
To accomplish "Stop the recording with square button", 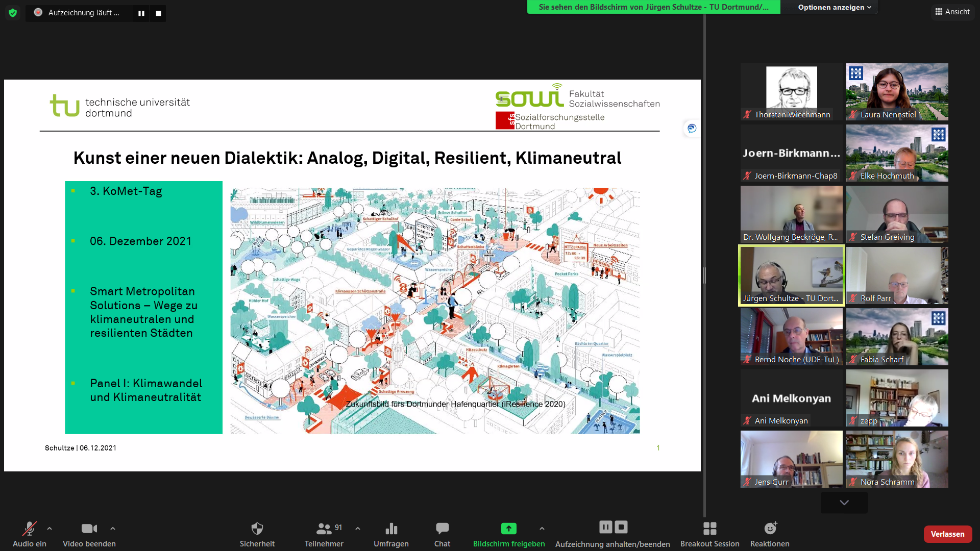I will (158, 13).
